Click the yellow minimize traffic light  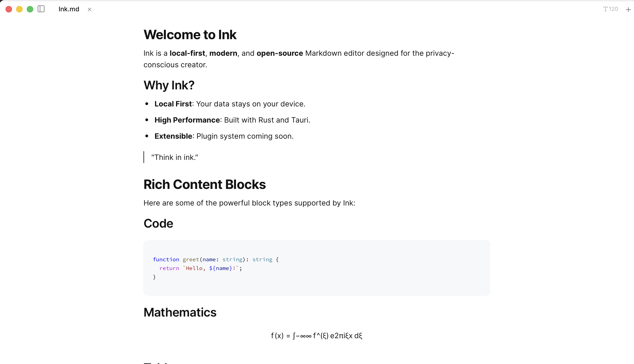tap(19, 9)
